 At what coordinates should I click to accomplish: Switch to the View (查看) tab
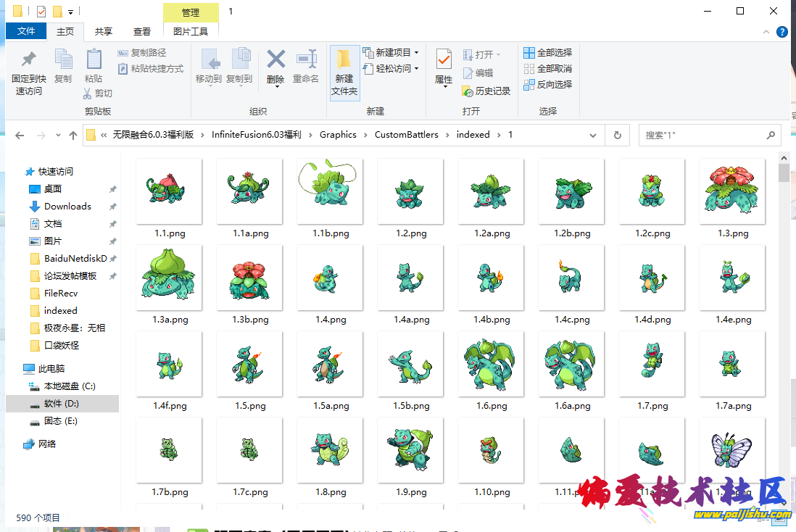pos(142,31)
